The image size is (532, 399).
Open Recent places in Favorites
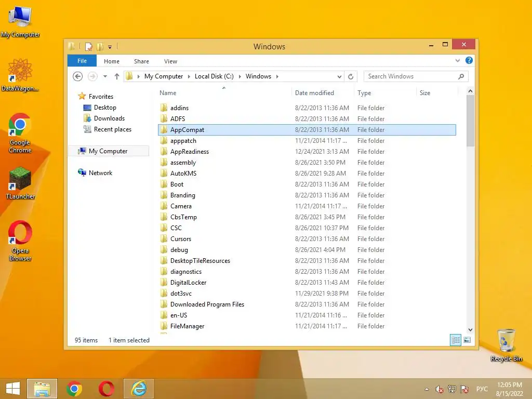pos(113,129)
